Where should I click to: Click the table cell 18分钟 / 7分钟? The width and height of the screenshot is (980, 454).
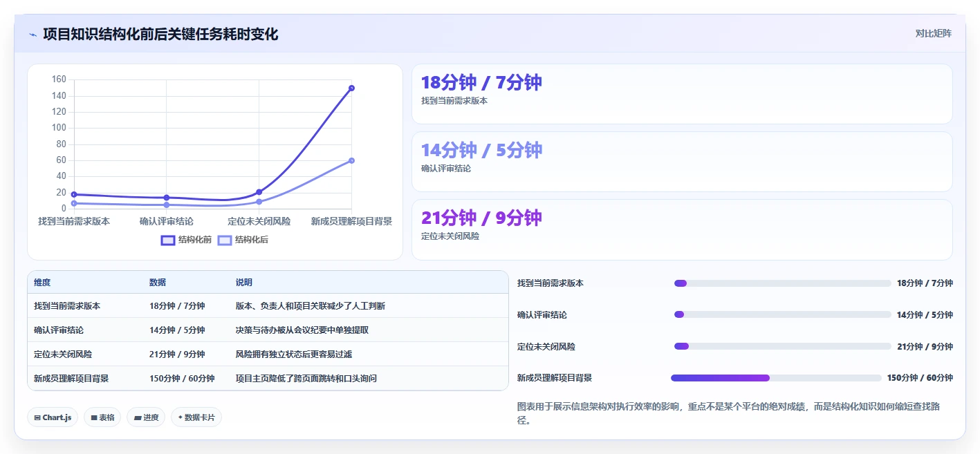click(177, 306)
